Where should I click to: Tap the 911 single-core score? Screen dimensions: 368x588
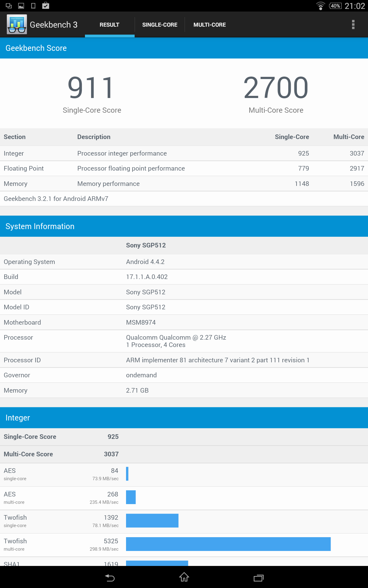click(91, 88)
